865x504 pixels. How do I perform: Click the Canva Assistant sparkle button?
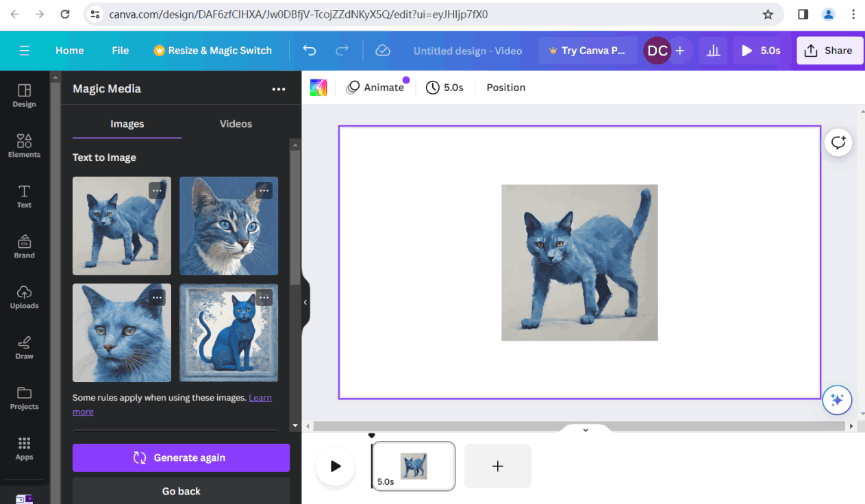pos(837,400)
